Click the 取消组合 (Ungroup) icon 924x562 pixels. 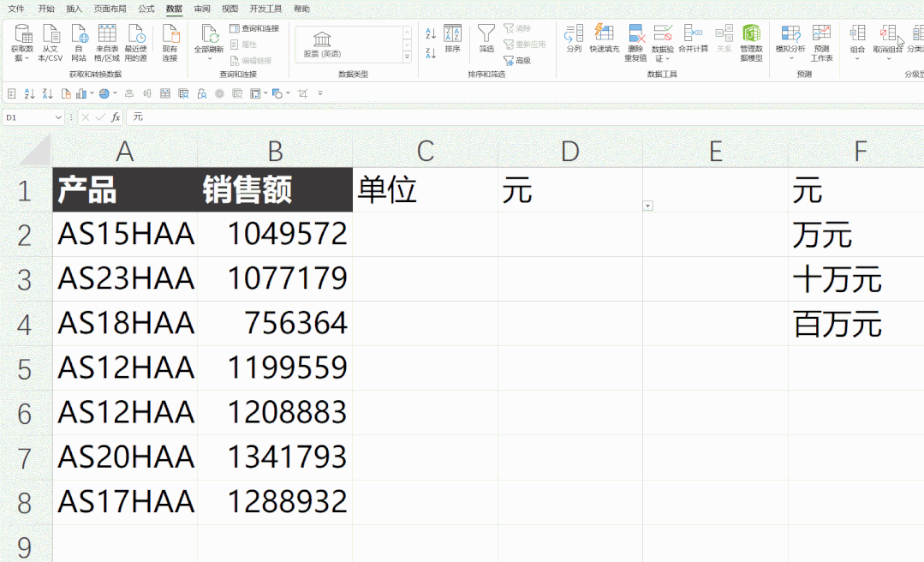point(887,33)
